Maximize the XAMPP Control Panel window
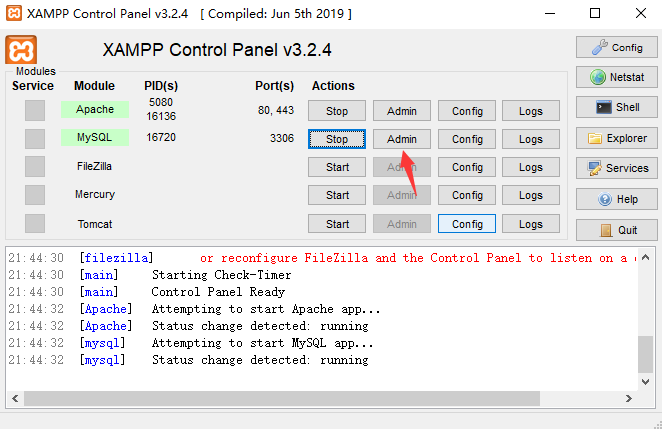 595,13
